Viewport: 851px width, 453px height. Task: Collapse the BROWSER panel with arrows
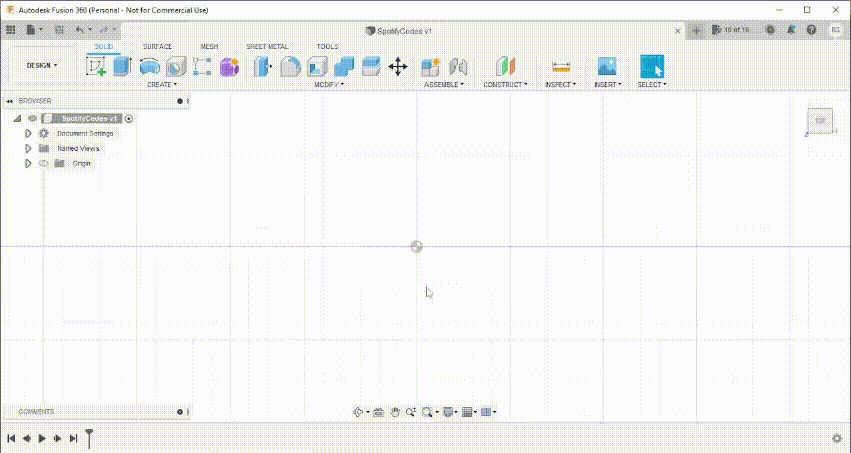click(x=10, y=101)
